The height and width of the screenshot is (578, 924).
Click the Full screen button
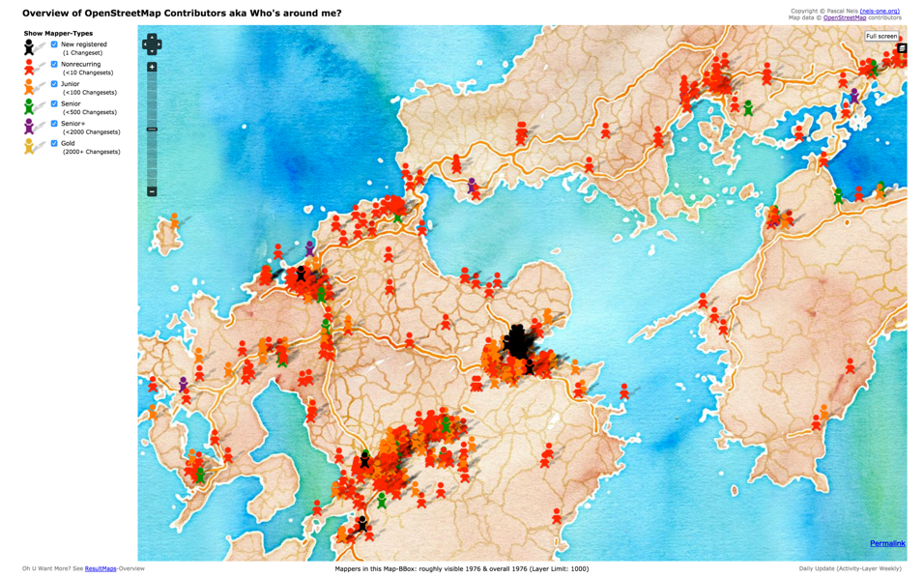coord(881,36)
